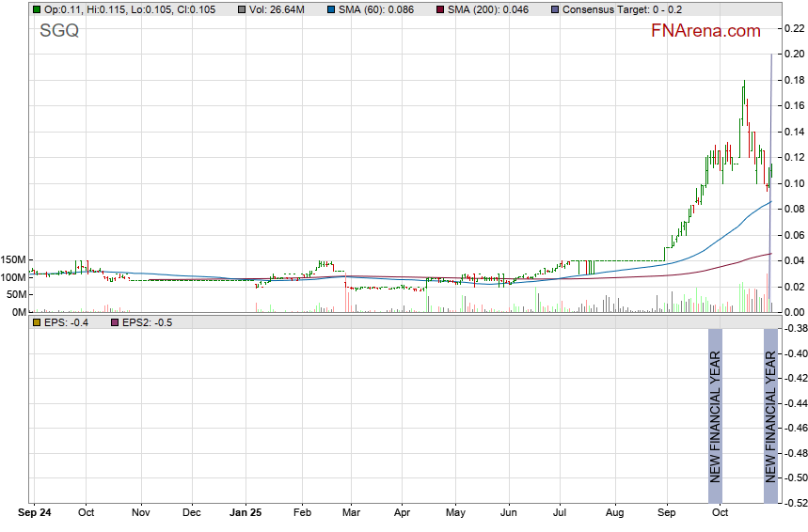This screenshot has height=532, width=808.
Task: Click the Sep 24 date axis label
Action: point(36,513)
